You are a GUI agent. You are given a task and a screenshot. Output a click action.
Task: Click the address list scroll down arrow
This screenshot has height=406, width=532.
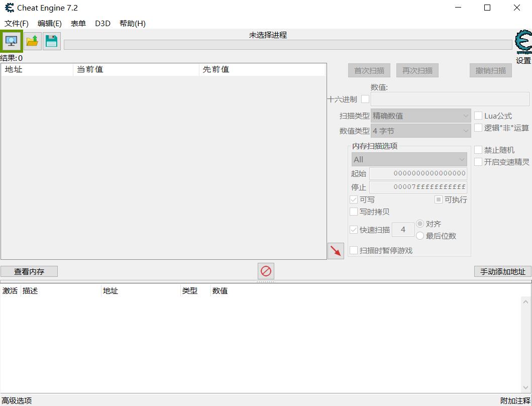(525, 387)
